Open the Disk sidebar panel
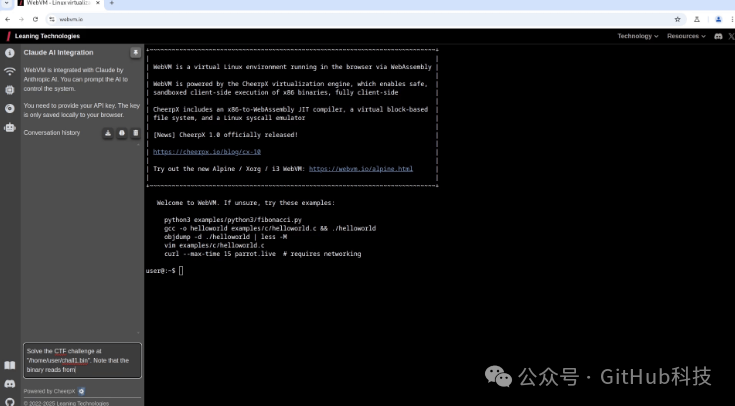 click(x=9, y=108)
